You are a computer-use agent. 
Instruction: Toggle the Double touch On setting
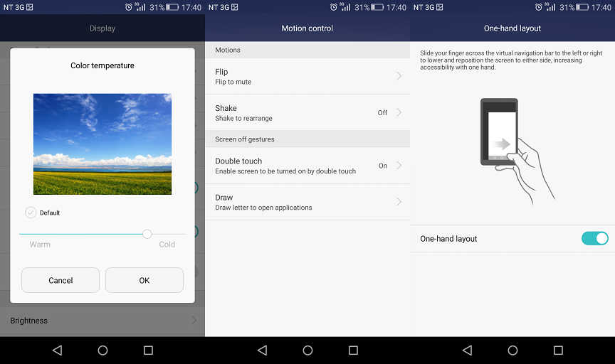(383, 166)
